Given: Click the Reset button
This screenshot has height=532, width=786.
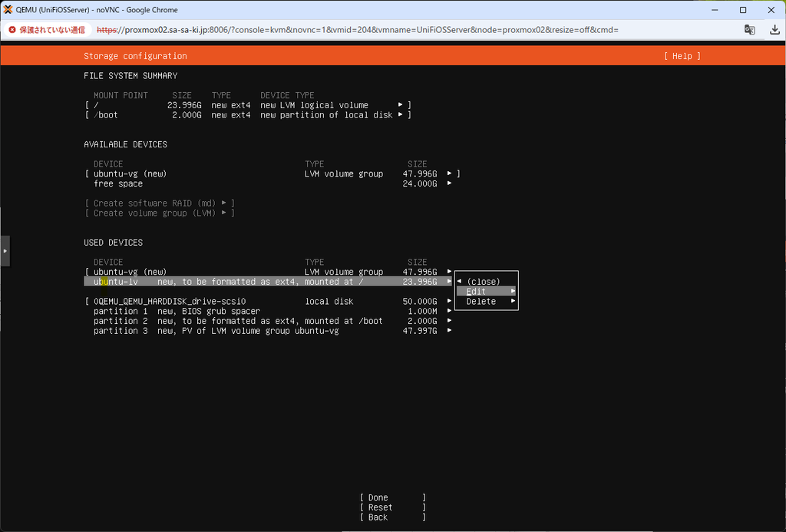Looking at the screenshot, I should tap(392, 507).
